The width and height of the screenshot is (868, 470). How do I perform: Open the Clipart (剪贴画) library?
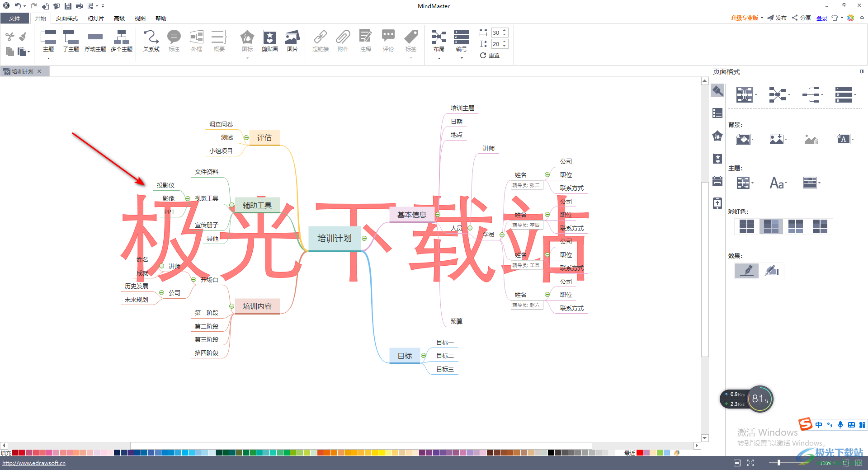point(270,41)
